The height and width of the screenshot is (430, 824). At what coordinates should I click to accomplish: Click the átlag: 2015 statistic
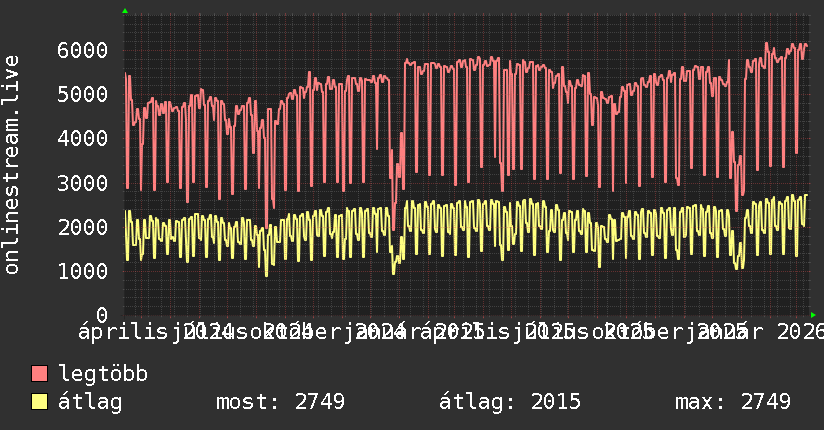(510, 402)
